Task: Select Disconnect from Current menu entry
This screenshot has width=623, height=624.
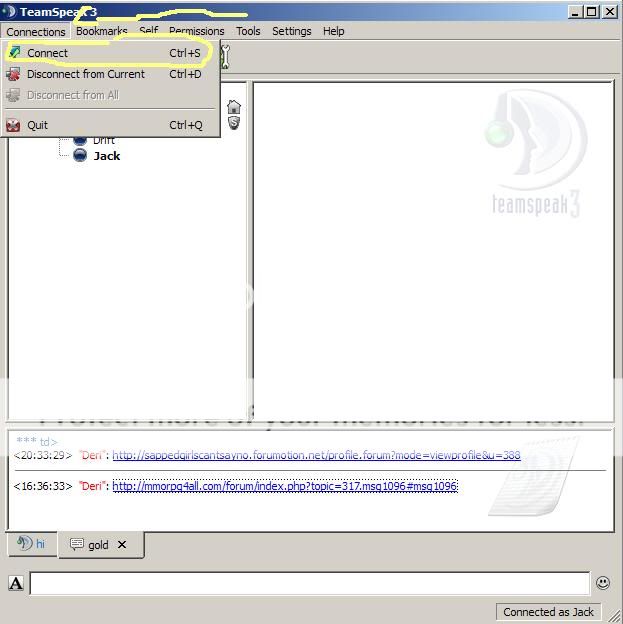Action: tap(110, 74)
